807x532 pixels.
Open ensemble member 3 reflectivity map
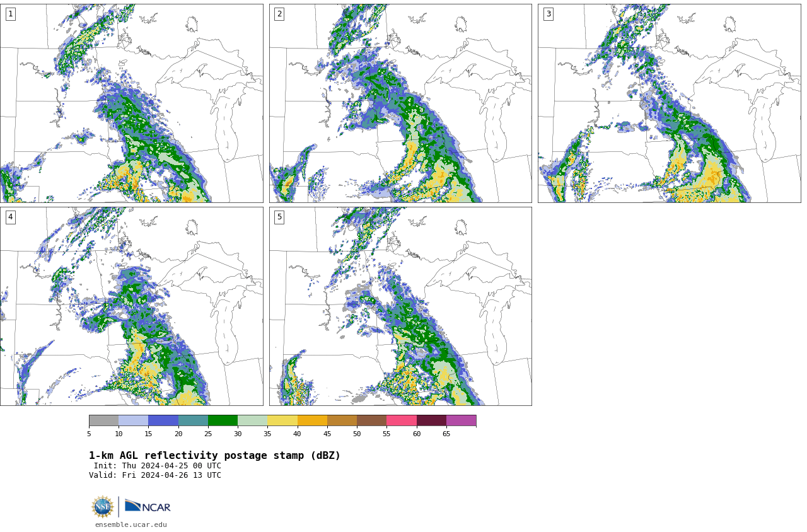tap(669, 103)
